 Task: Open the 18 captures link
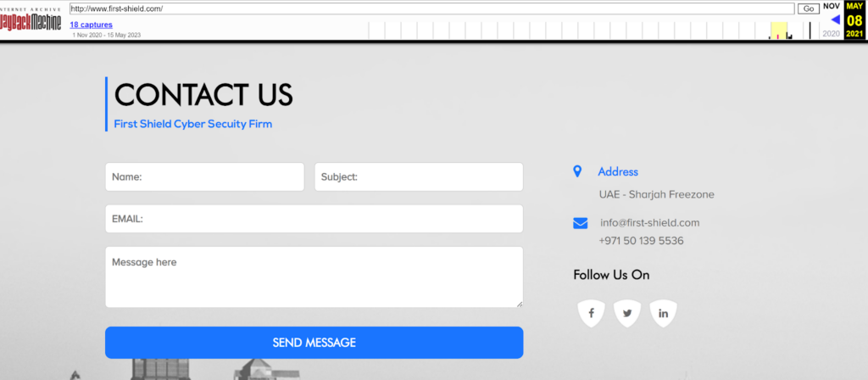(x=91, y=25)
